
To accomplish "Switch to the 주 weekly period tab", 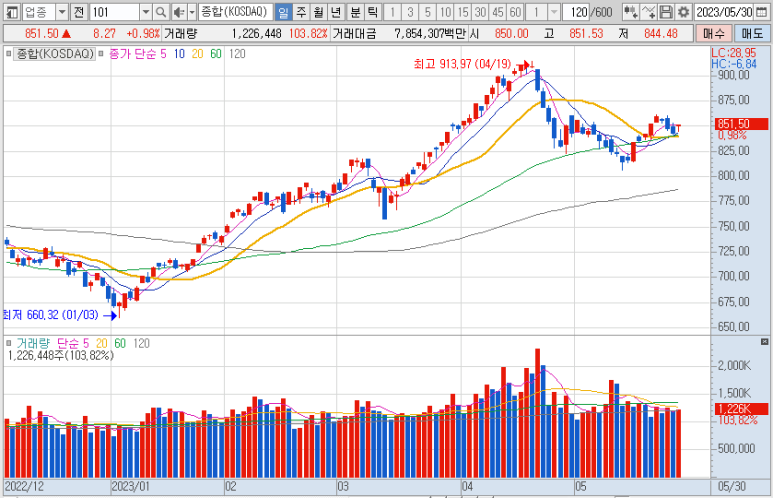I will 300,12.
